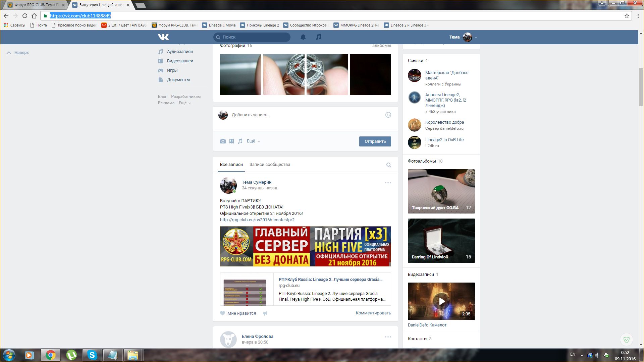Switch to Все записи tab
Viewport: 644px width, 362px height.
pos(231,165)
